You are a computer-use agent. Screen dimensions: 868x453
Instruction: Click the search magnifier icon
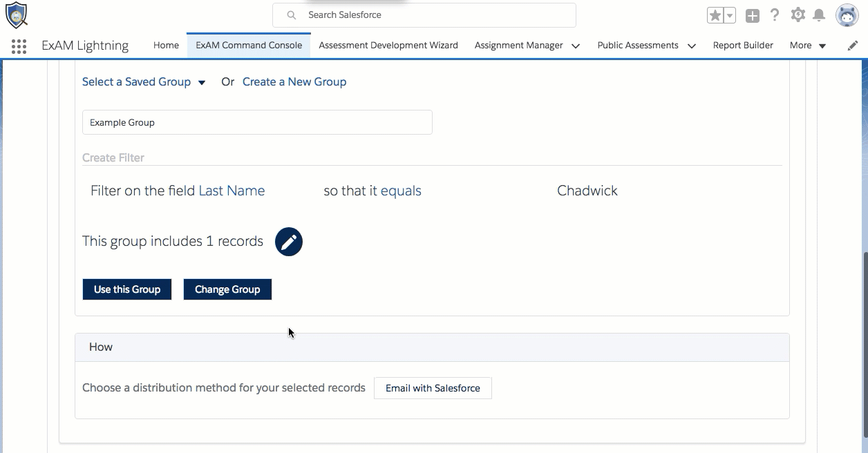[x=292, y=15]
